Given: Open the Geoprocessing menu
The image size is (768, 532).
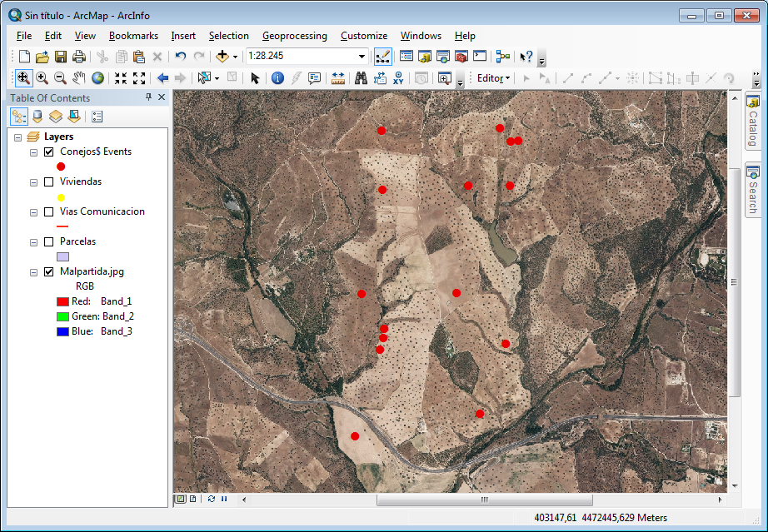Looking at the screenshot, I should point(294,36).
